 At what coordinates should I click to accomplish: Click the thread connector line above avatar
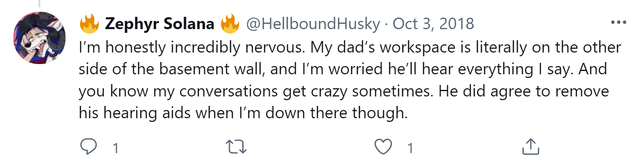(39, 4)
